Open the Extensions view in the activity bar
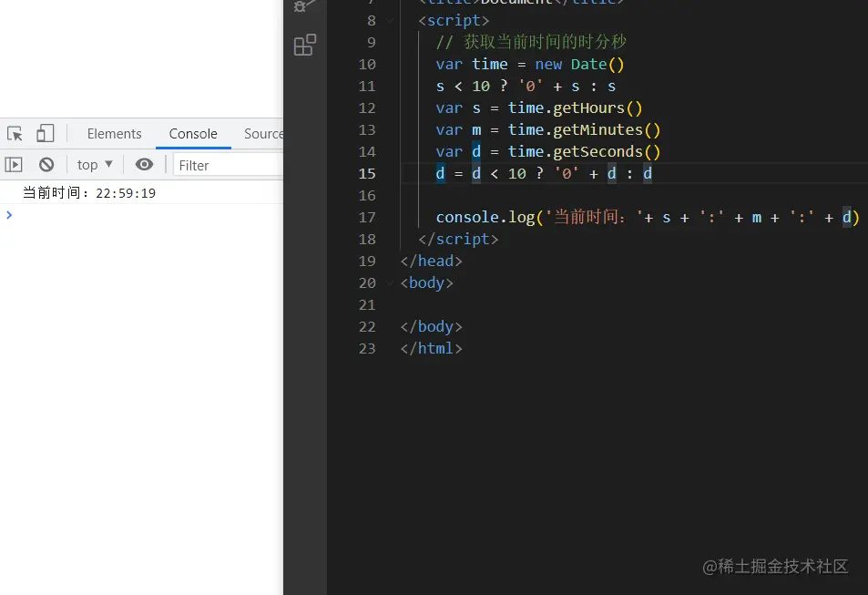This screenshot has height=595, width=868. [x=305, y=45]
